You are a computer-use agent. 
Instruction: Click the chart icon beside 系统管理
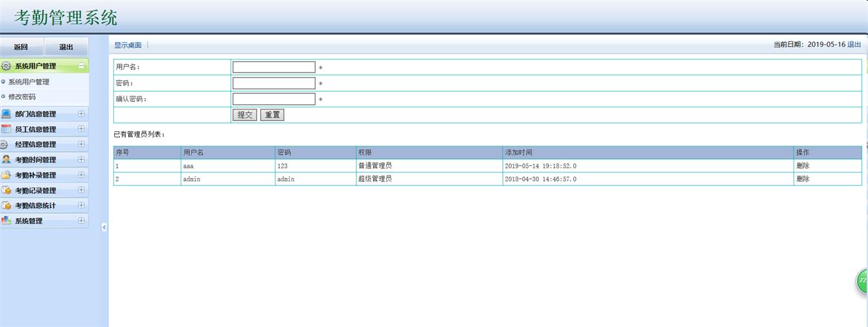click(x=6, y=221)
